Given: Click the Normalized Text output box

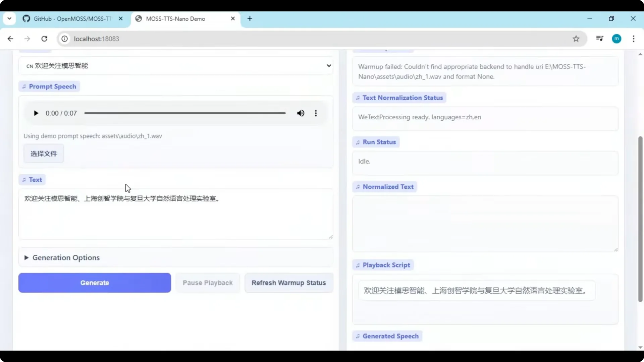Looking at the screenshot, I should click(x=485, y=224).
